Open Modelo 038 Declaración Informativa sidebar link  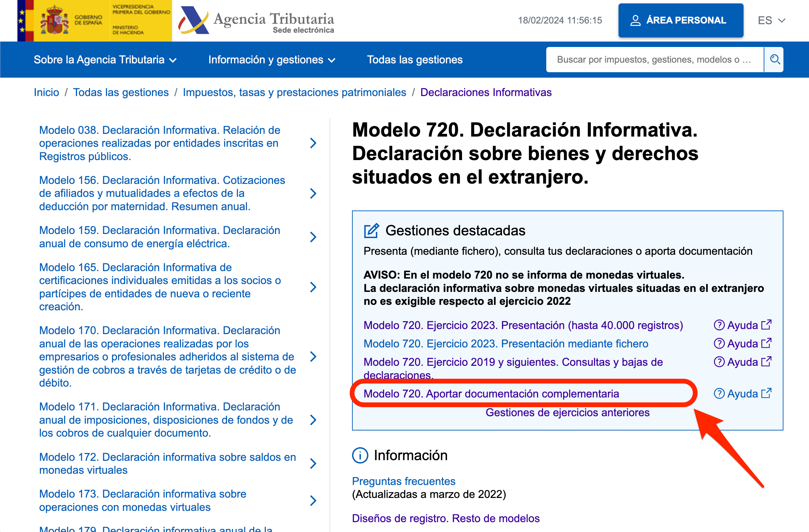coord(160,143)
